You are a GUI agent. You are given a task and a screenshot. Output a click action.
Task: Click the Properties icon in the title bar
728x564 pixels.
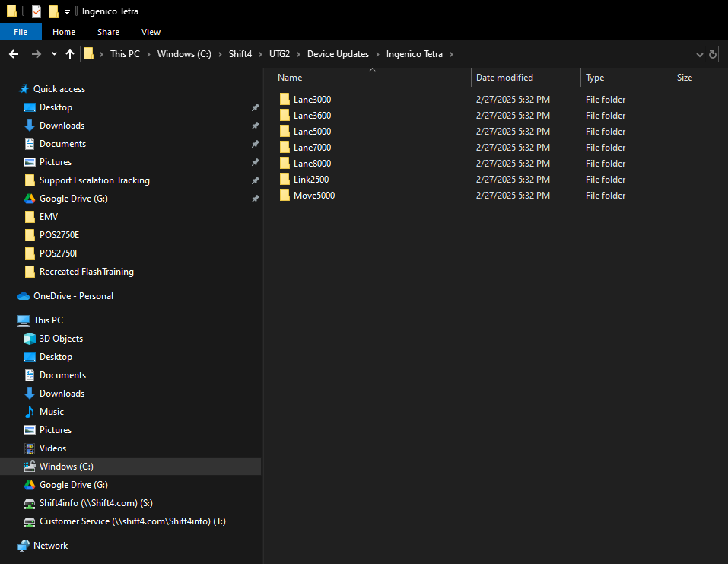(x=37, y=11)
